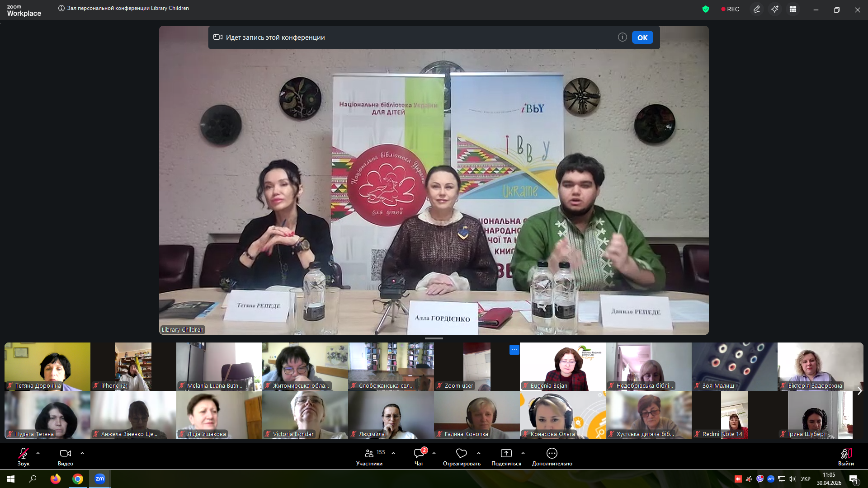
Task: Click OK on recording notification
Action: point(642,38)
